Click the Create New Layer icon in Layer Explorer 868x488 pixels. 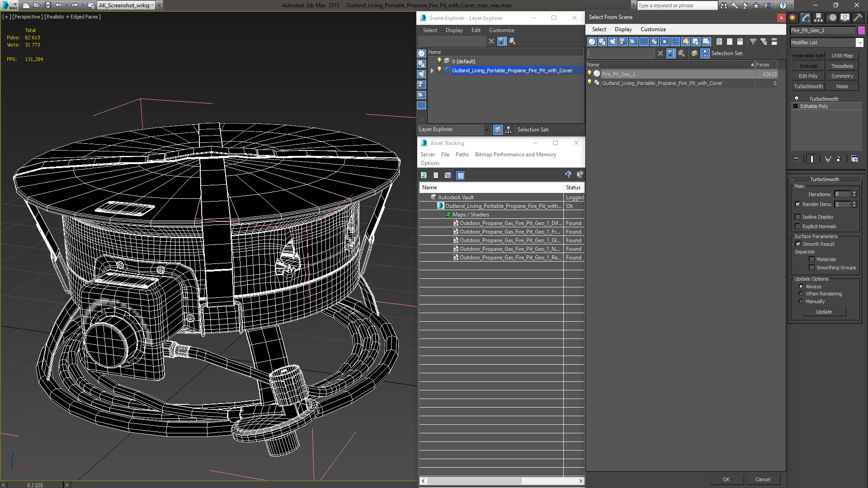click(512, 41)
